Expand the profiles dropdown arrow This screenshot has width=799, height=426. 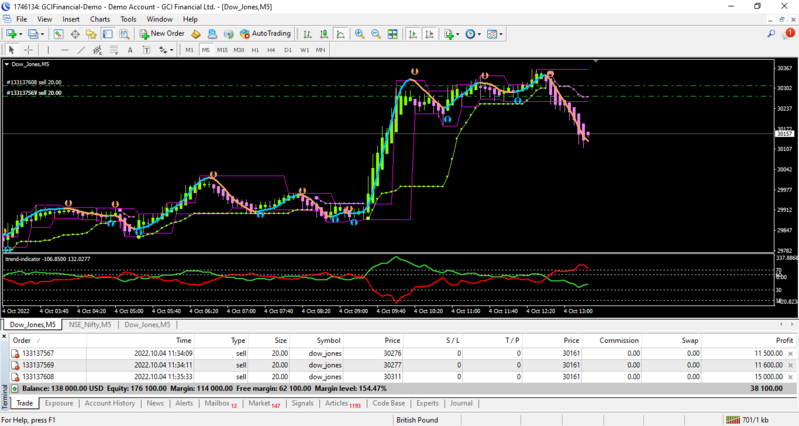(x=41, y=34)
